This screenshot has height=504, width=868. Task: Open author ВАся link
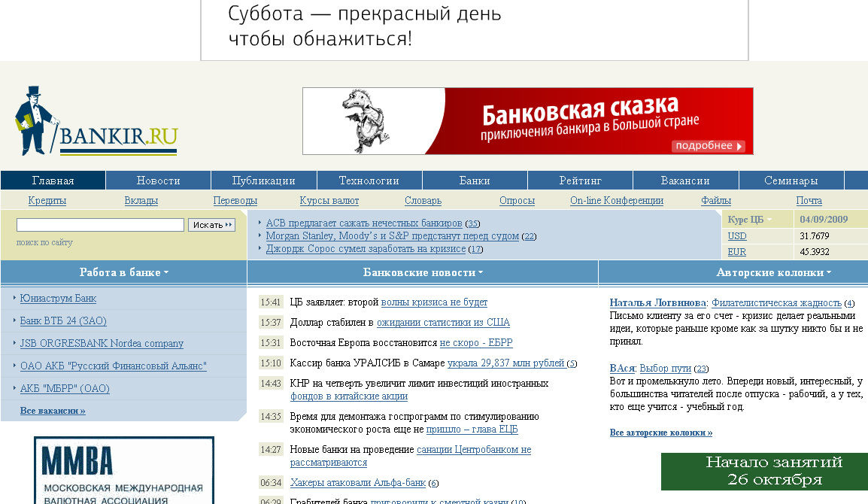click(x=622, y=369)
